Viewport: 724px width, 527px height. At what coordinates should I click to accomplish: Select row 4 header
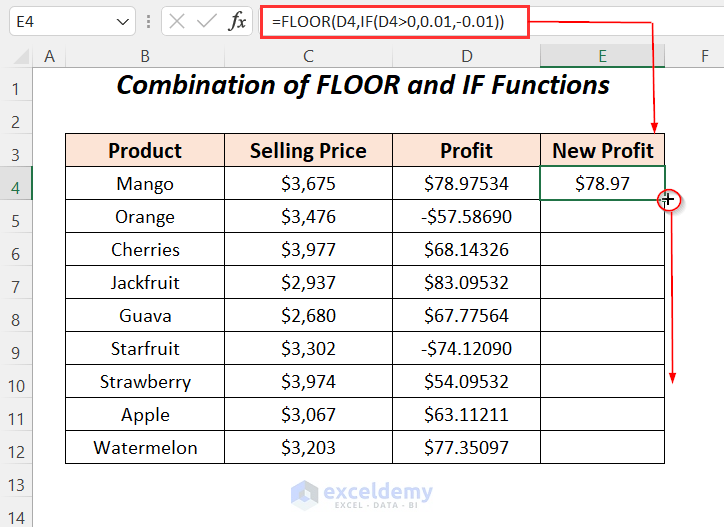[x=16, y=184]
